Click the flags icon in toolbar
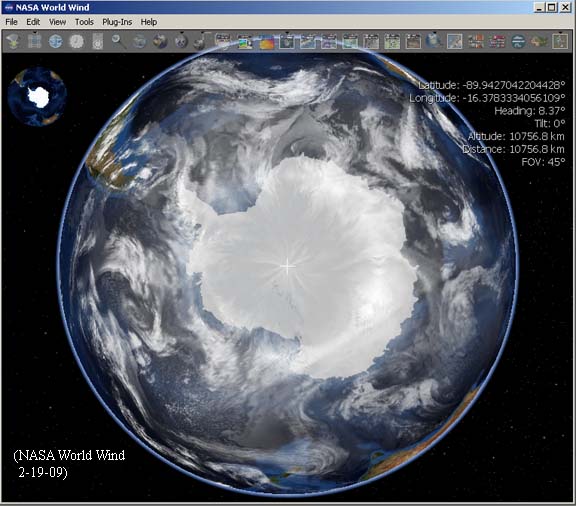Screen dimensions: 576x506 pos(497,42)
